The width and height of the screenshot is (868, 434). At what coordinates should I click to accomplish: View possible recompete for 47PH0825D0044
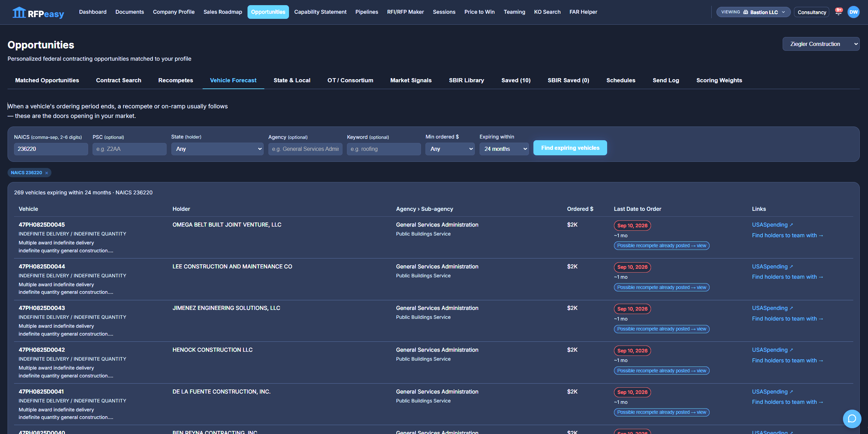pyautogui.click(x=661, y=287)
